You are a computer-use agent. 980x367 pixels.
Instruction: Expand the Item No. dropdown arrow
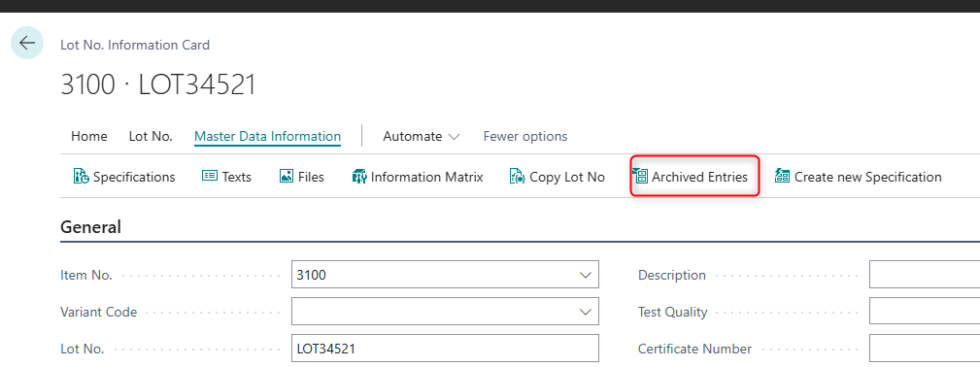click(x=585, y=275)
